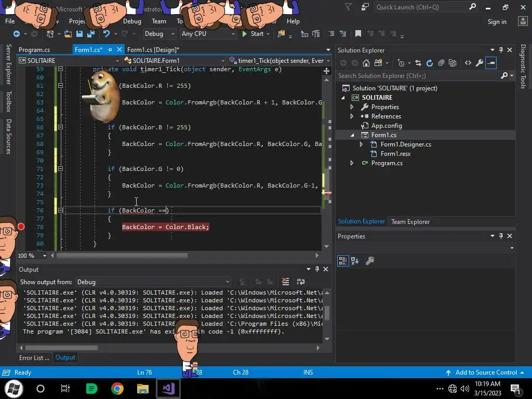The image size is (532, 399).
Task: Open the Any CPU platform dropdown
Action: click(x=208, y=34)
